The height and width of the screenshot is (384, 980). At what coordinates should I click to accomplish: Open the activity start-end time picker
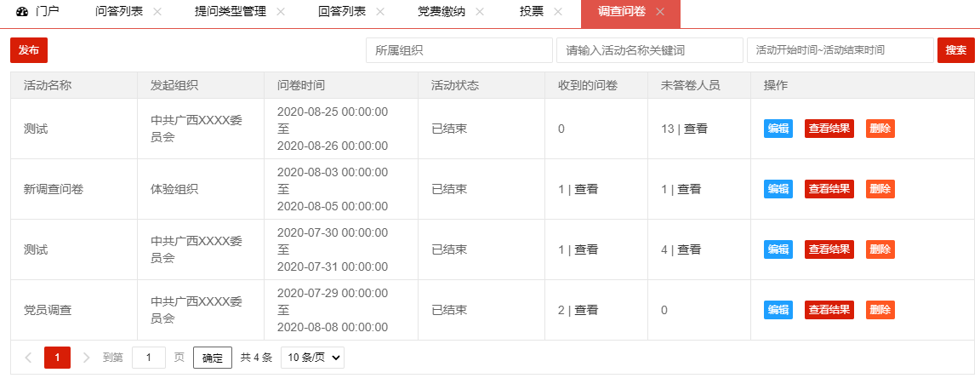840,50
